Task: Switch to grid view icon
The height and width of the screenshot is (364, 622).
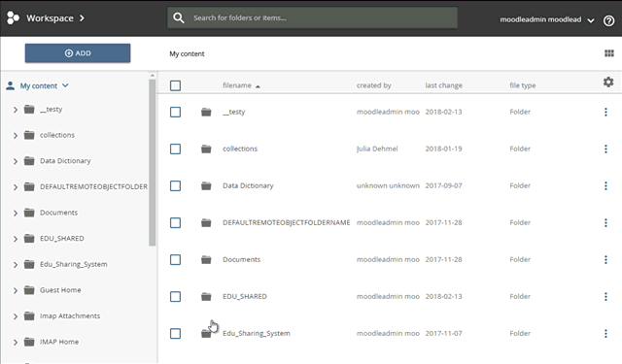Action: tap(609, 53)
